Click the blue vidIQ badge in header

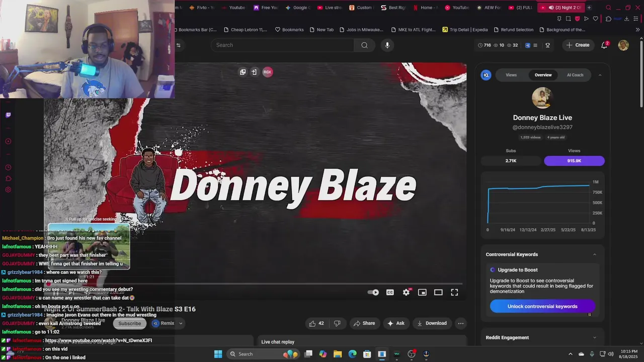[x=527, y=45]
